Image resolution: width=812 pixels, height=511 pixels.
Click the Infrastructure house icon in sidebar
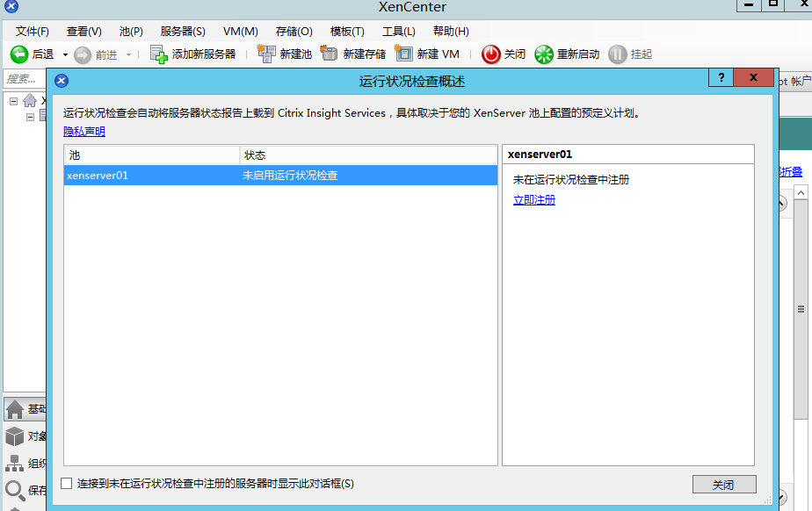[x=15, y=410]
